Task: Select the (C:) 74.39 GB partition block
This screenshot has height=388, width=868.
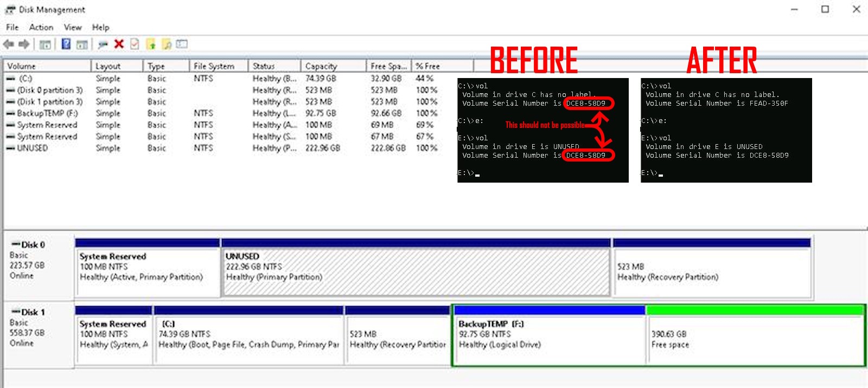Action: tap(248, 339)
